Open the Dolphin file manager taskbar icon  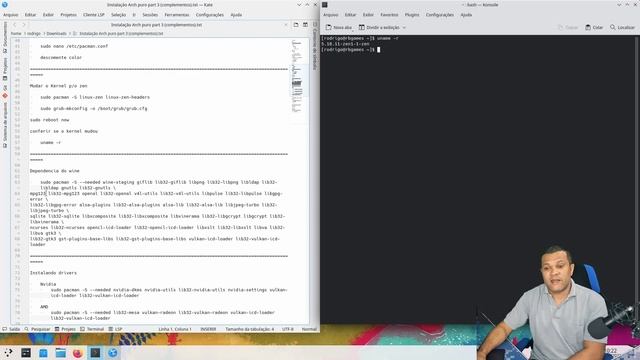tap(60, 352)
